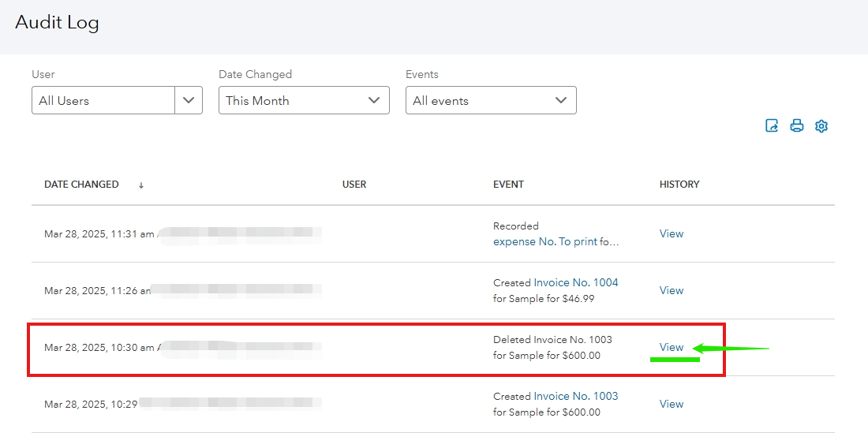The height and width of the screenshot is (444, 868).
Task: View history for the recorded expense entry
Action: pos(672,233)
